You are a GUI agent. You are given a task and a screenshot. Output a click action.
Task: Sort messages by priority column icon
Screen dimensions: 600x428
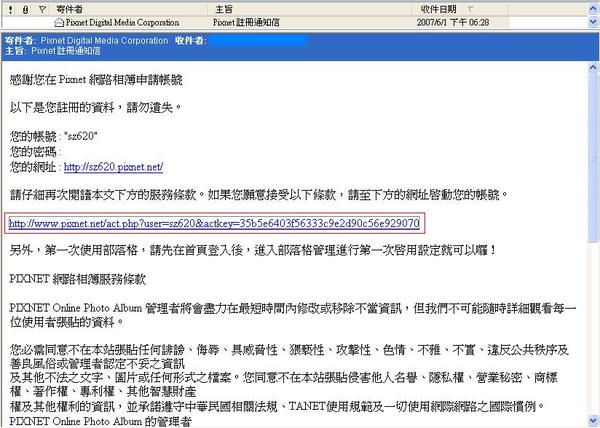pos(10,10)
